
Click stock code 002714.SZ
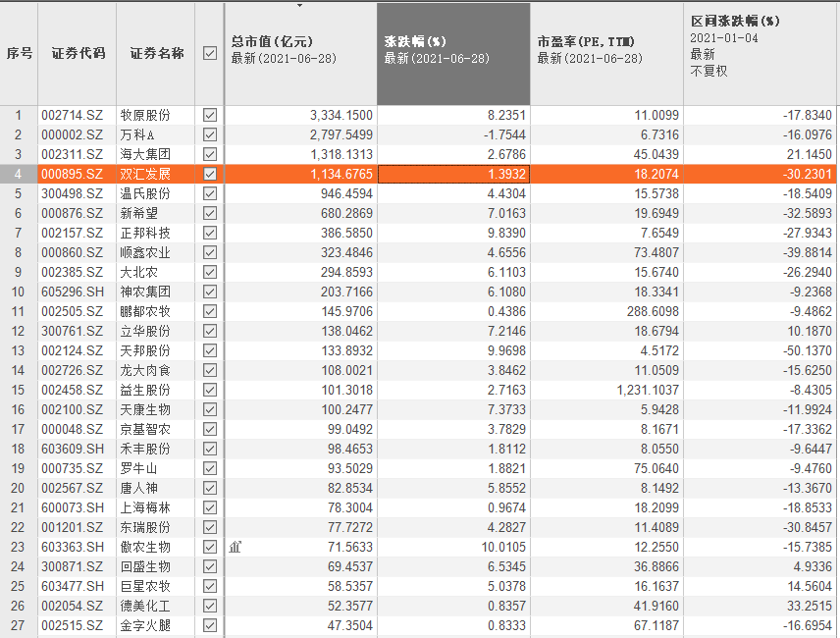tap(73, 115)
